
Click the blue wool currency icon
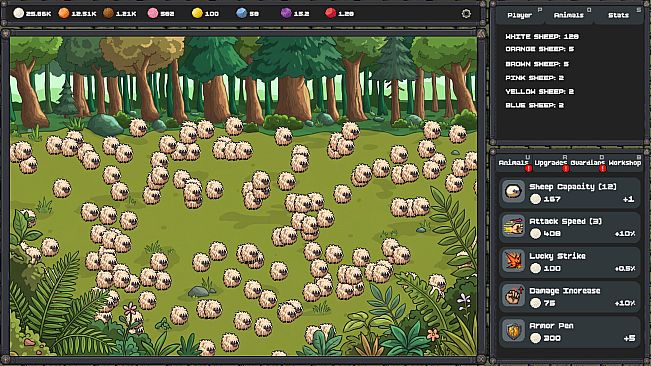click(241, 13)
